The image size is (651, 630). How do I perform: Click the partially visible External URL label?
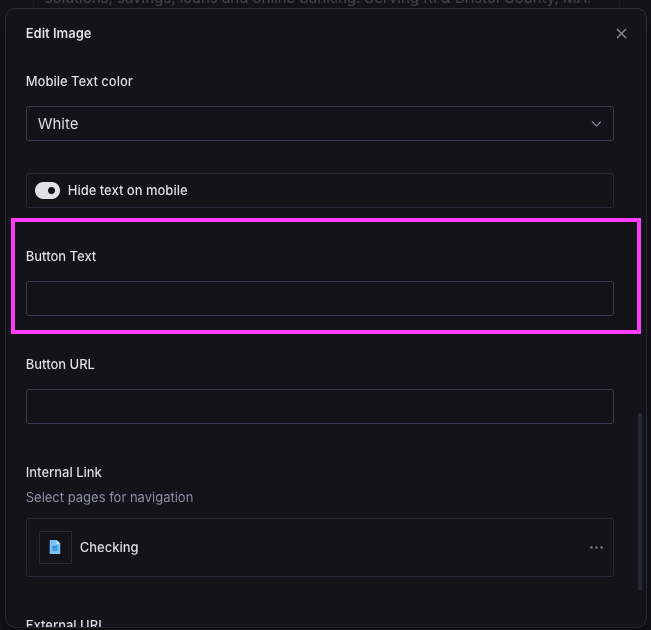coord(64,624)
